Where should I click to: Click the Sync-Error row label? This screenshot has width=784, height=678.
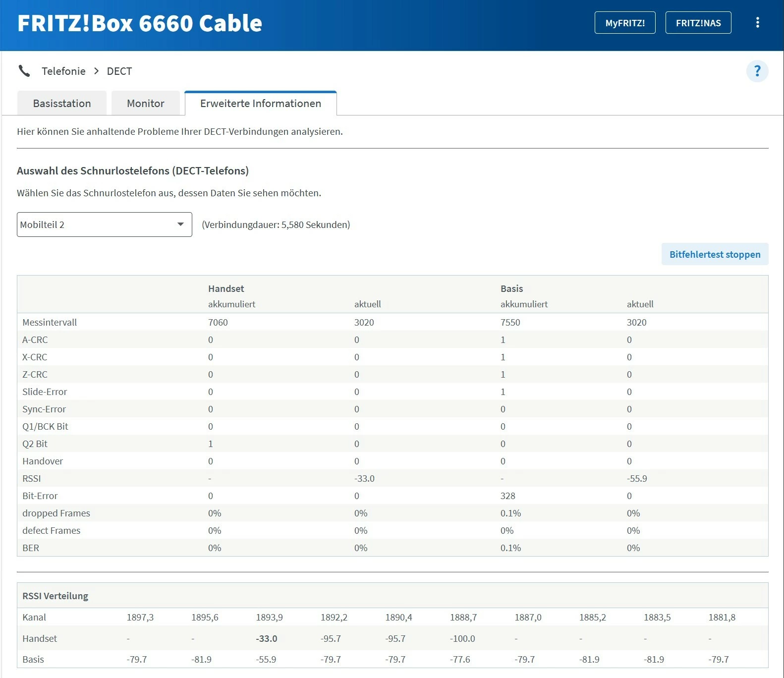(x=44, y=409)
